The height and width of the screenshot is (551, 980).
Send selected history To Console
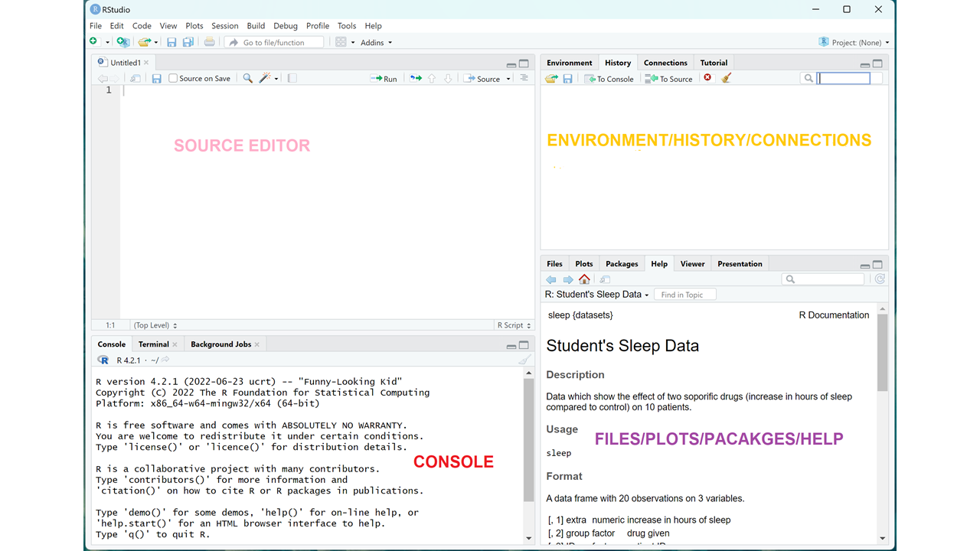(609, 78)
